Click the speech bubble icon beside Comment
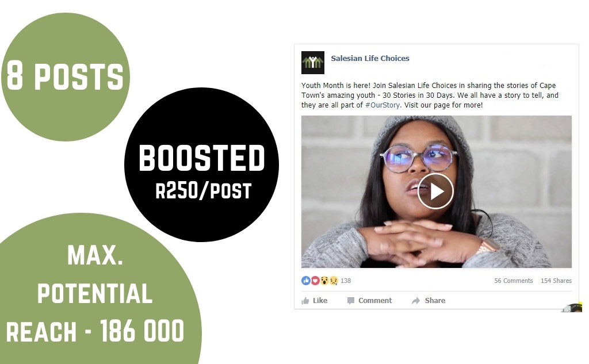Image resolution: width=589 pixels, height=364 pixels. point(351,301)
